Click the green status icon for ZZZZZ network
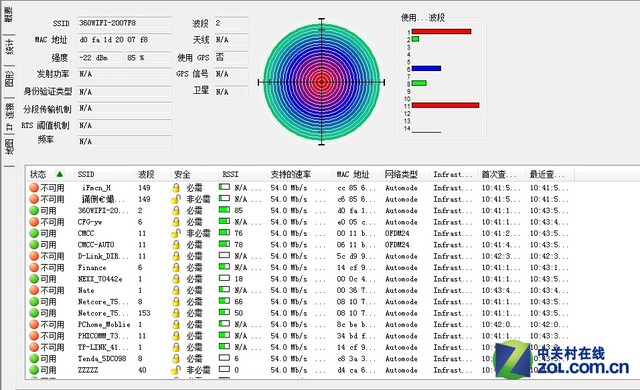 tap(34, 370)
